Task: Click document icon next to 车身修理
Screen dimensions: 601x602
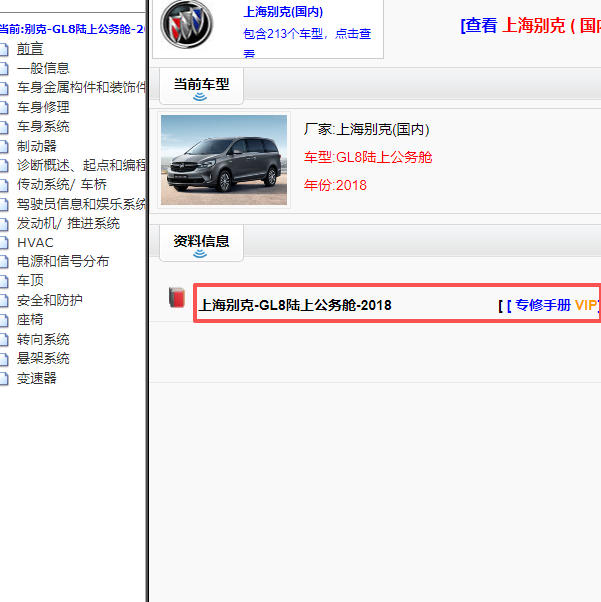Action: point(4,108)
